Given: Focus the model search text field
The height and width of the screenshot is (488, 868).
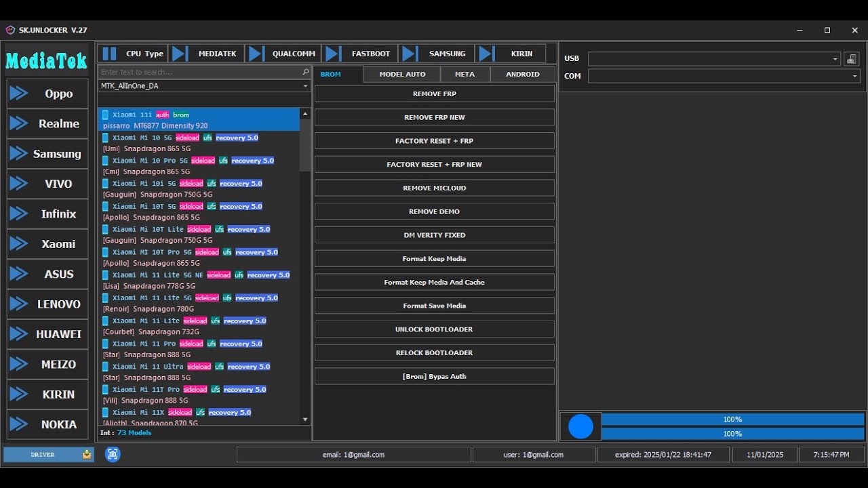Looking at the screenshot, I should (x=200, y=72).
